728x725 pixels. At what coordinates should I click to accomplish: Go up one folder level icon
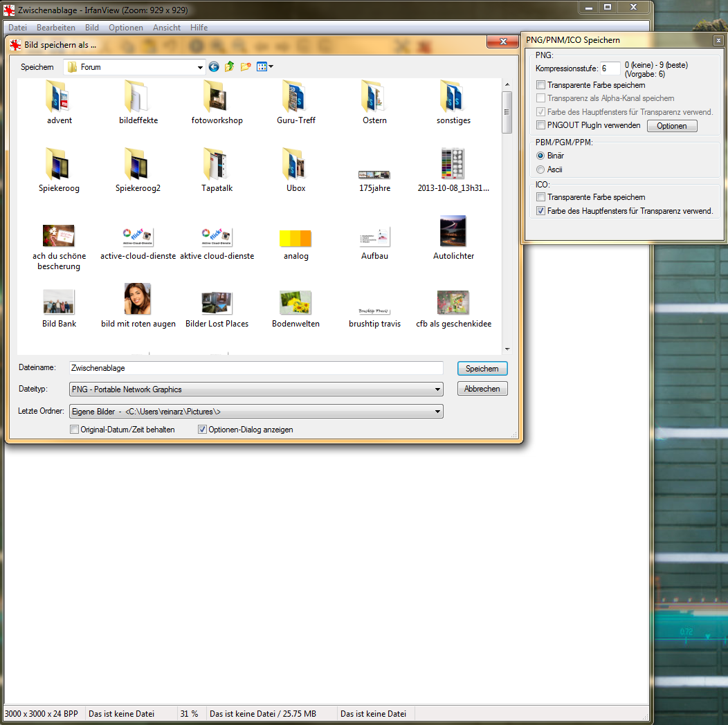coord(229,67)
